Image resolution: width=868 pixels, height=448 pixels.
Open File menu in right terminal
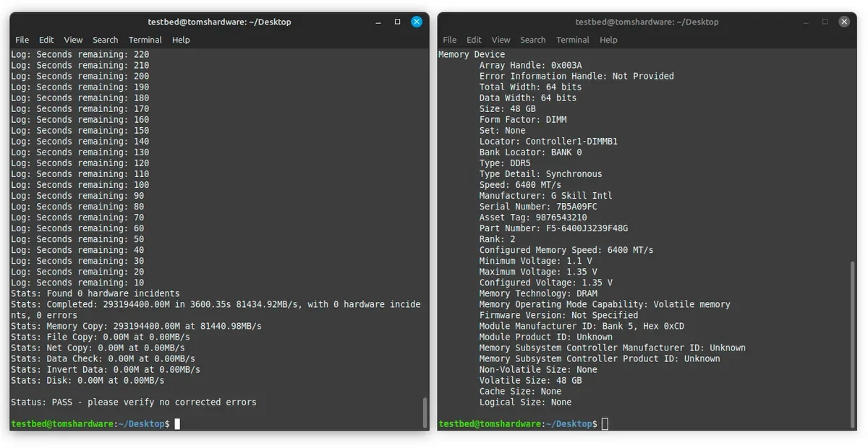450,40
